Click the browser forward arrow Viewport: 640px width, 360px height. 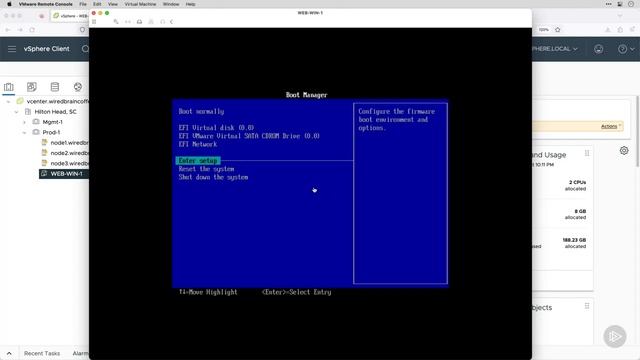pos(20,30)
